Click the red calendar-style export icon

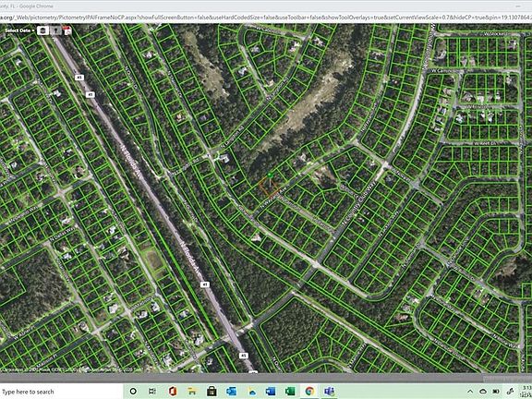[67, 30]
